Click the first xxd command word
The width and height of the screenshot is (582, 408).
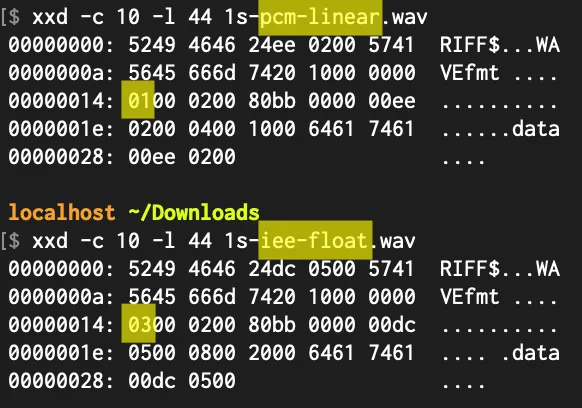[x=50, y=17]
